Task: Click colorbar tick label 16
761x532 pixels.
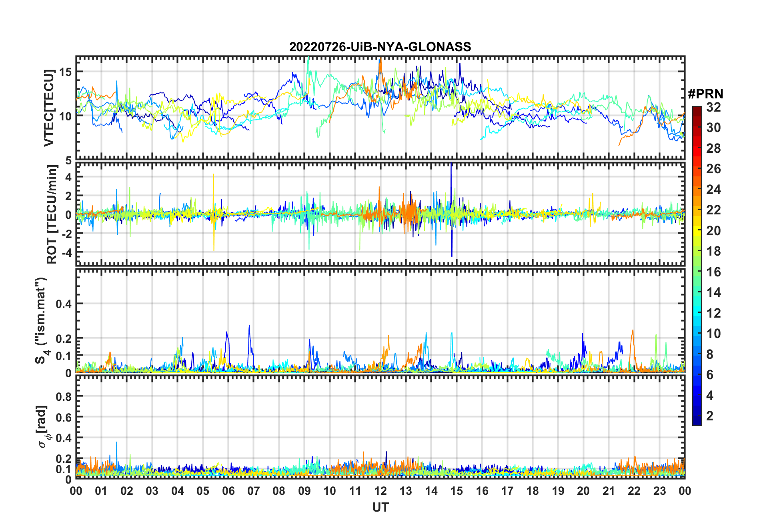Action: [x=714, y=272]
